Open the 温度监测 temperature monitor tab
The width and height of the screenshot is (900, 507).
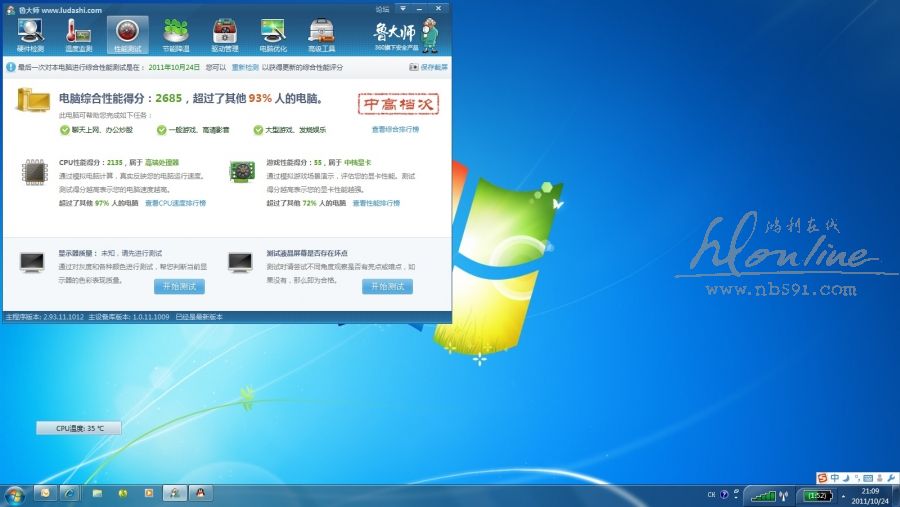[79, 35]
